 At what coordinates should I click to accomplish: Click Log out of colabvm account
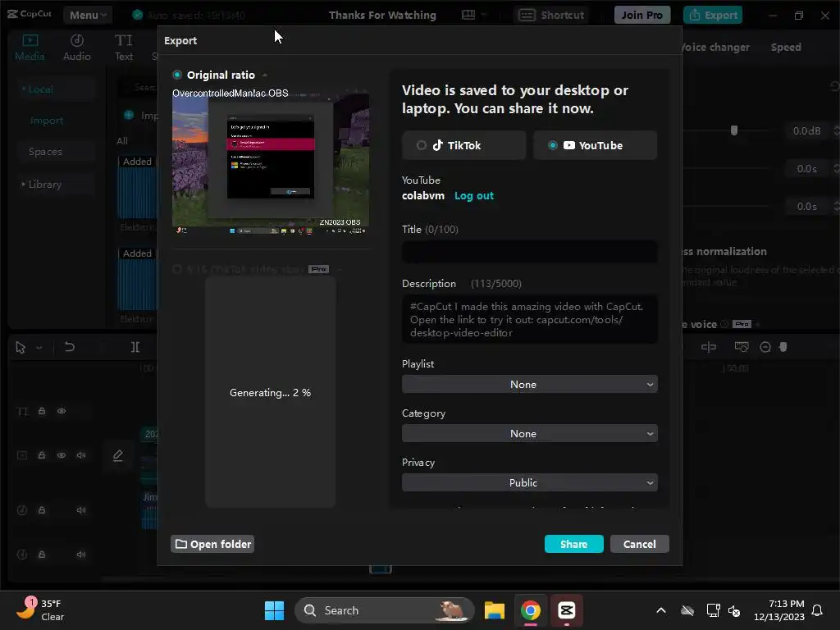point(474,195)
